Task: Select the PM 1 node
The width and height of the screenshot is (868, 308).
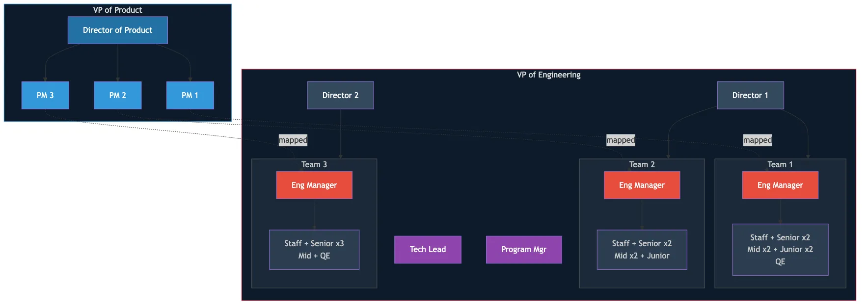Action: coord(190,95)
